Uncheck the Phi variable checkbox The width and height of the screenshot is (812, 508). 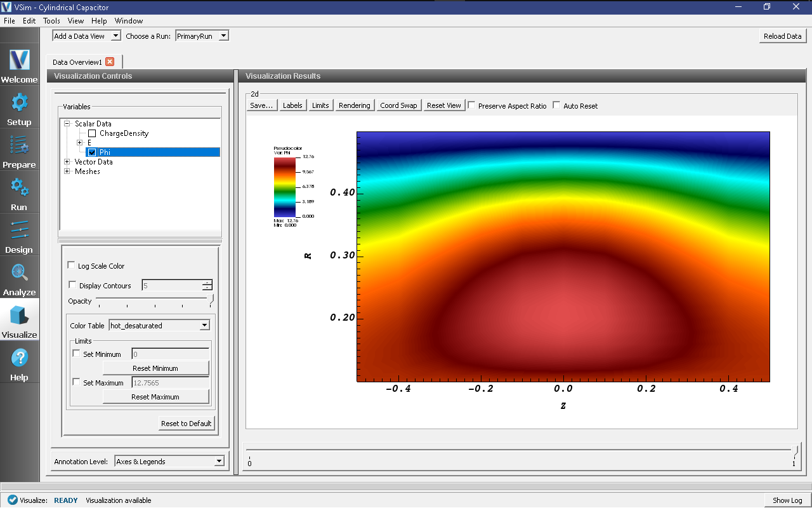92,152
